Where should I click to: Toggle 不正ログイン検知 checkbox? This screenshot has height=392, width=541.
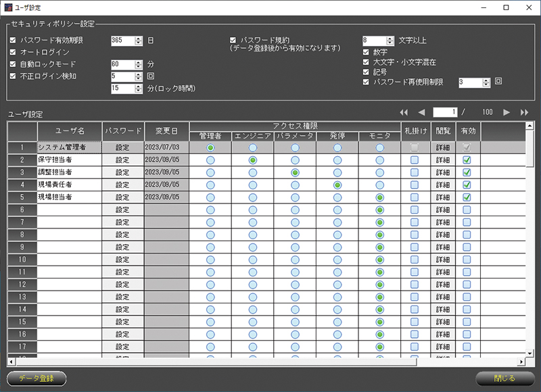coord(13,76)
